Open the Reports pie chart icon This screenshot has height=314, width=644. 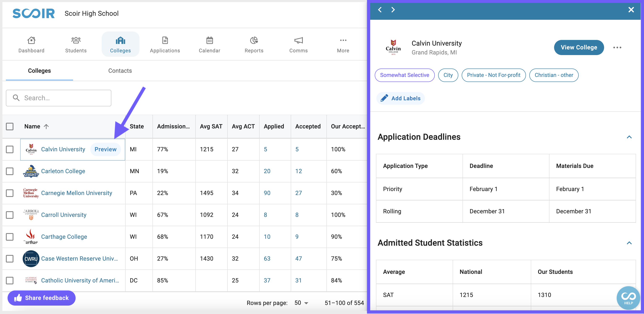(x=254, y=40)
